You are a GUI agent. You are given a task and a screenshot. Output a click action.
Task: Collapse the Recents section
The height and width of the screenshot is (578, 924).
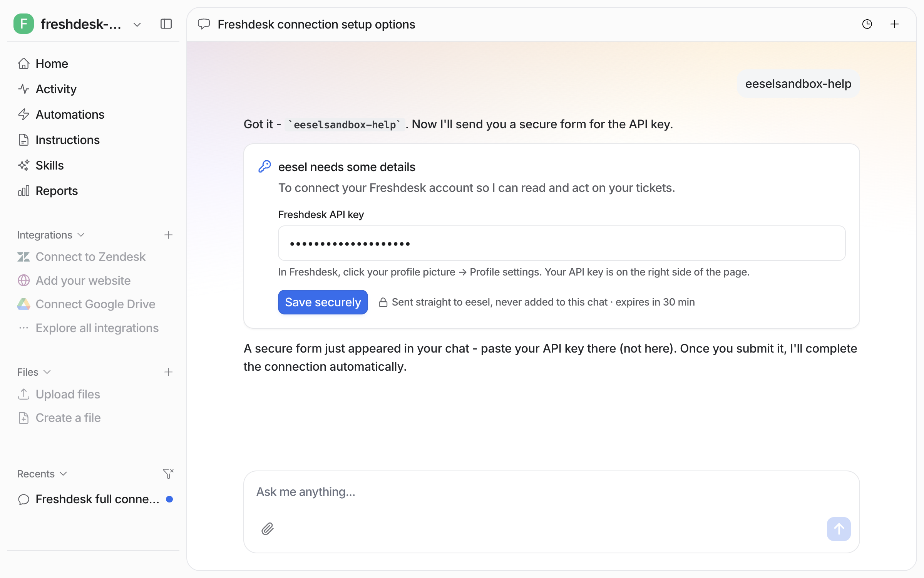click(x=42, y=474)
